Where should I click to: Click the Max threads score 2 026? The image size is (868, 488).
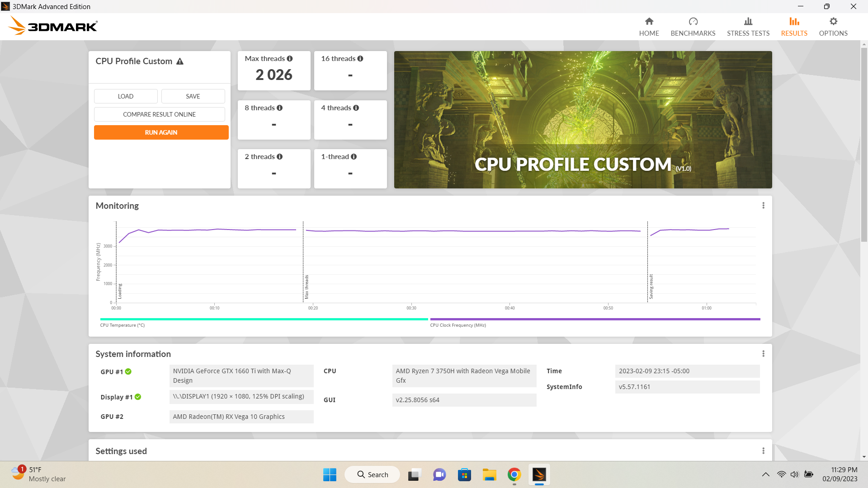(274, 75)
